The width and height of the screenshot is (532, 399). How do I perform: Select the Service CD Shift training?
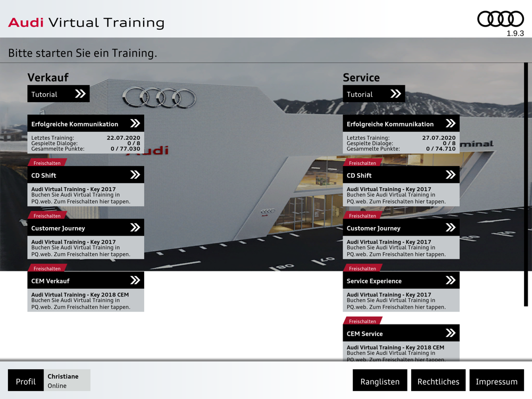tap(401, 174)
